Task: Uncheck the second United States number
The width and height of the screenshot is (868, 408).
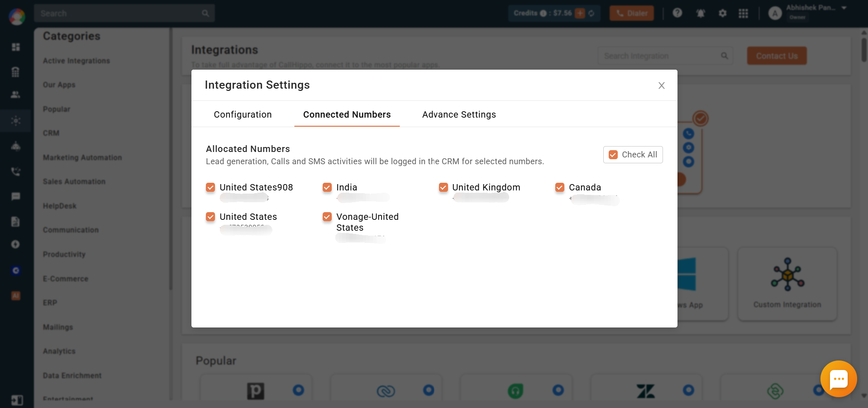Action: click(x=210, y=217)
